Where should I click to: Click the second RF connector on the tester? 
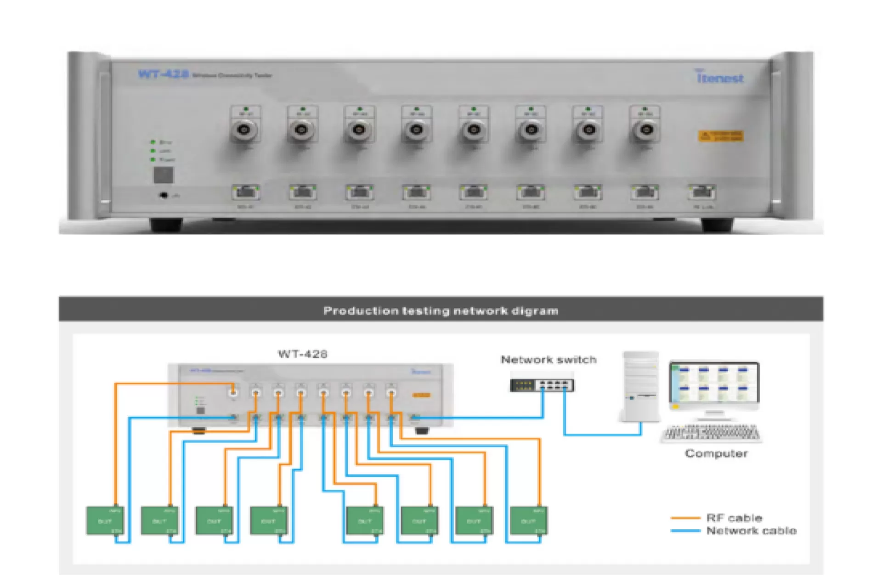302,130
